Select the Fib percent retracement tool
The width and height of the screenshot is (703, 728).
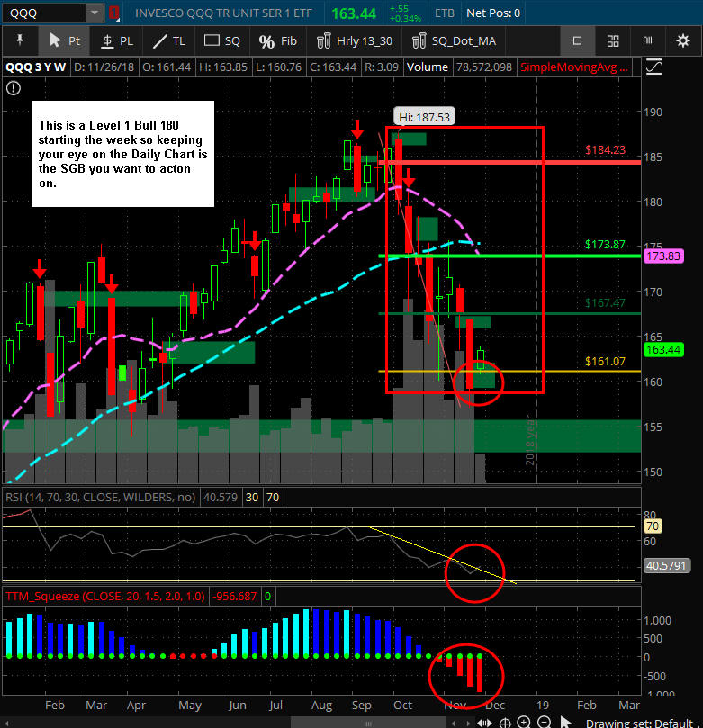click(x=277, y=40)
